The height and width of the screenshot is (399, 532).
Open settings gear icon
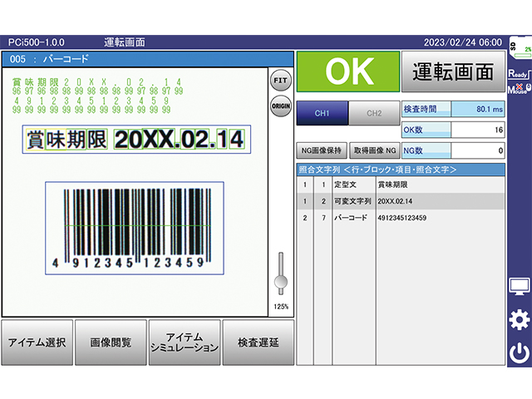519,320
